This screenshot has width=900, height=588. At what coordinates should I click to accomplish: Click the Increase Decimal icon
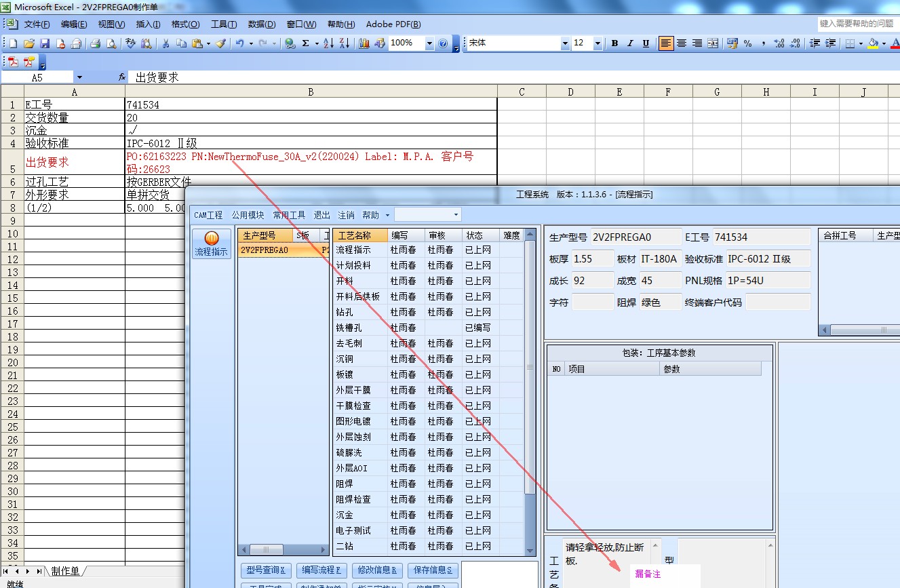pos(779,43)
